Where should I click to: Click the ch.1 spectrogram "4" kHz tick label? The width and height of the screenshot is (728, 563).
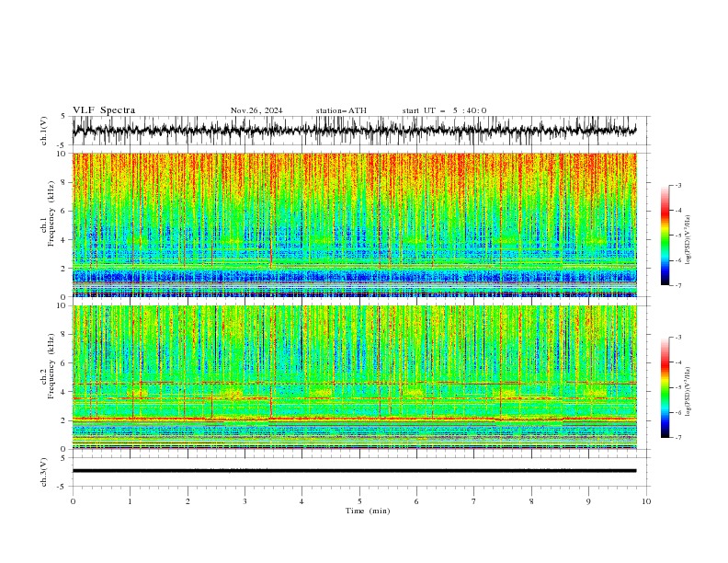(x=63, y=240)
